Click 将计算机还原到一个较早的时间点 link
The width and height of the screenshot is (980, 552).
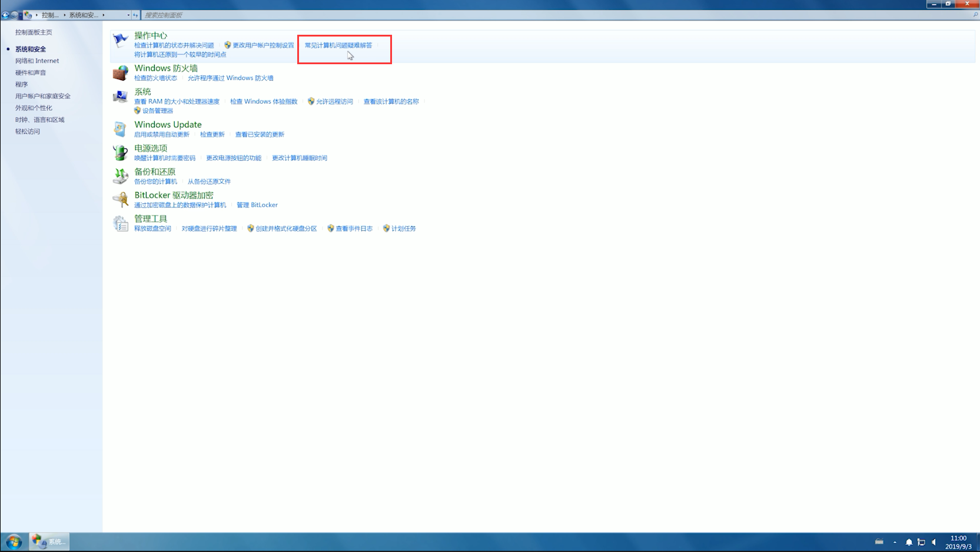coord(180,55)
